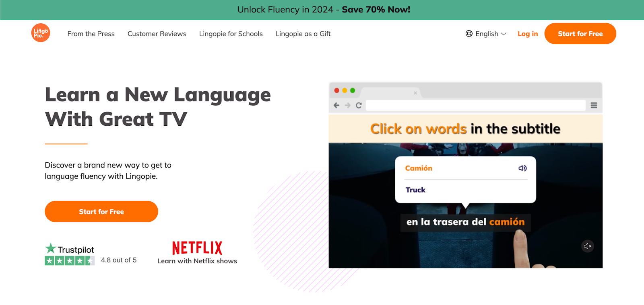The image size is (644, 305).
Task: Open From the Press page
Action: pyautogui.click(x=91, y=34)
